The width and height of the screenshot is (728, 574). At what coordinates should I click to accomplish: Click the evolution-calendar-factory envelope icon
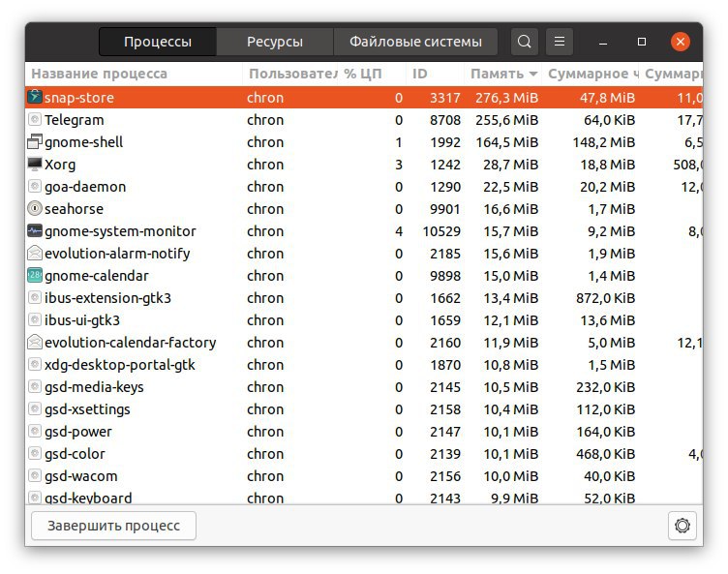(35, 343)
